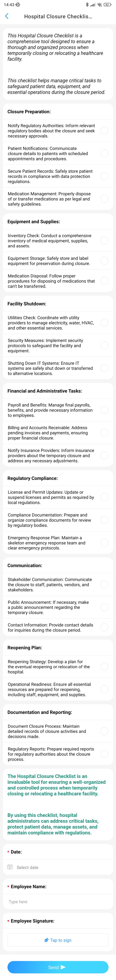Mark Public Announcement item done

pos(104,607)
